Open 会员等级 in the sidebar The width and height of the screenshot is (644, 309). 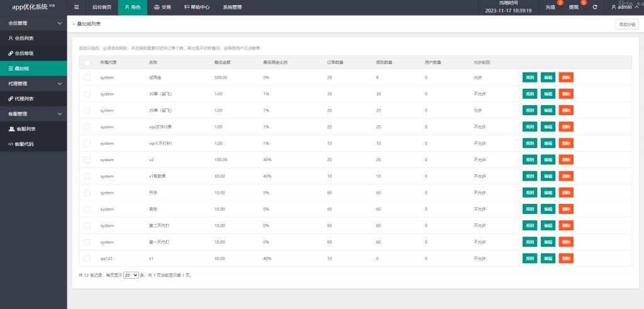click(x=24, y=53)
